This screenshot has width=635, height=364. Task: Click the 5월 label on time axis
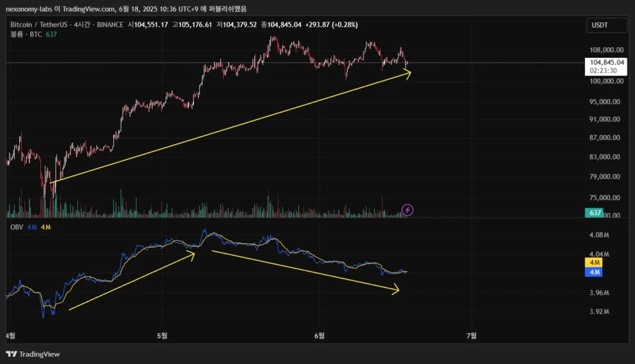click(x=162, y=335)
